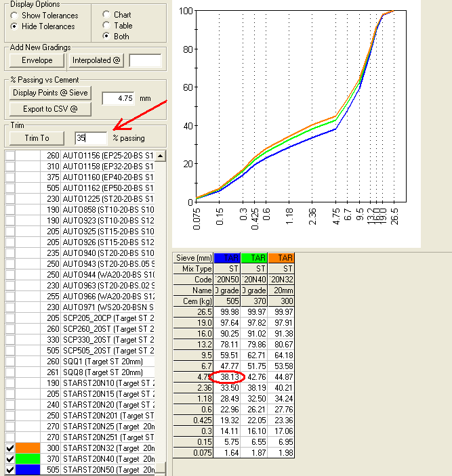Uncheck the STARST20N50 mix checkbox
Screen dimensions: 452x476
[9, 470]
